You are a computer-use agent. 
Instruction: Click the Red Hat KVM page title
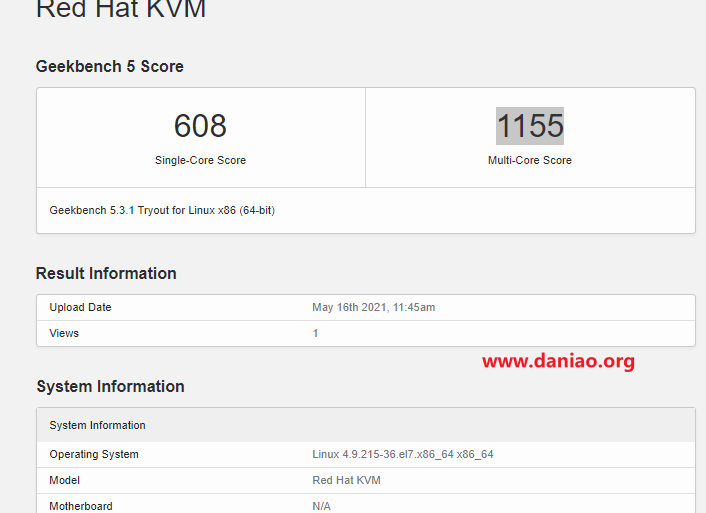[121, 9]
